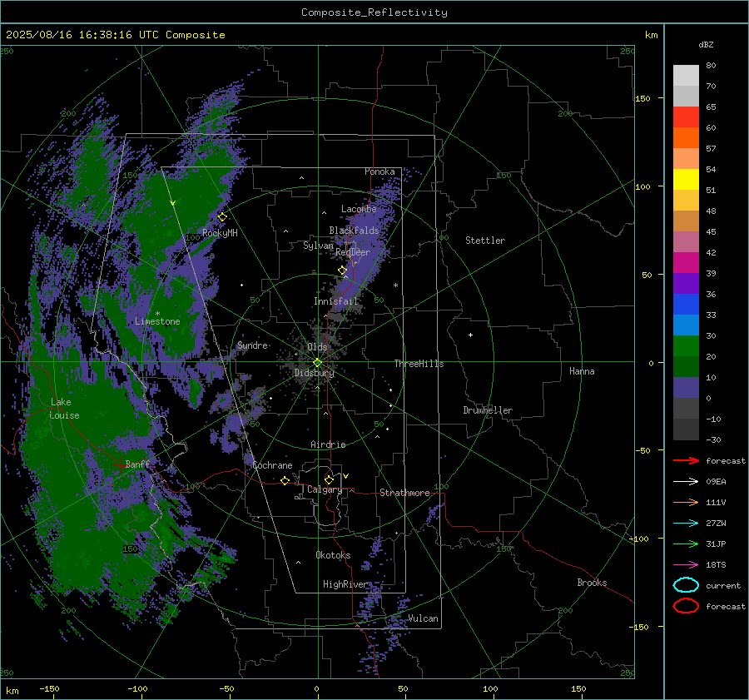The image size is (749, 700).
Task: Pick the magenta 39-42 dBZ swatch
Action: point(686,262)
